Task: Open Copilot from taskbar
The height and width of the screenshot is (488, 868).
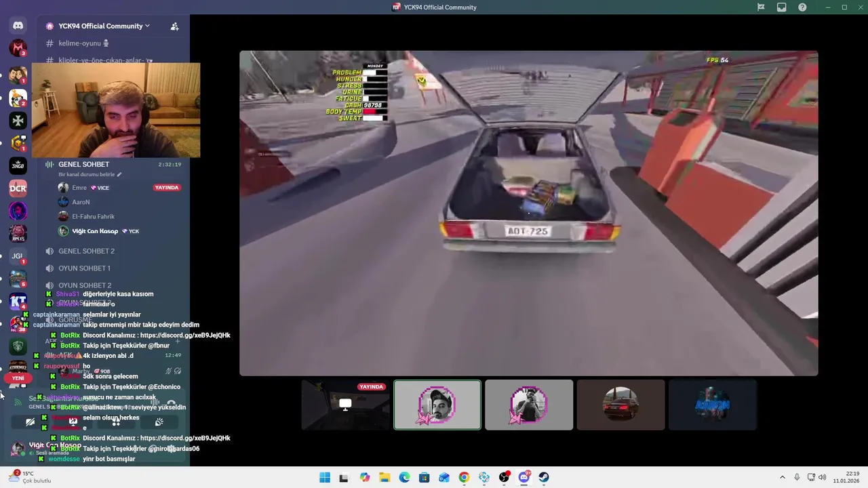Action: point(365,477)
